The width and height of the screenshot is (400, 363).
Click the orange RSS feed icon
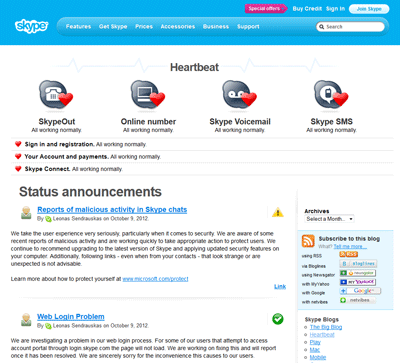click(x=308, y=241)
